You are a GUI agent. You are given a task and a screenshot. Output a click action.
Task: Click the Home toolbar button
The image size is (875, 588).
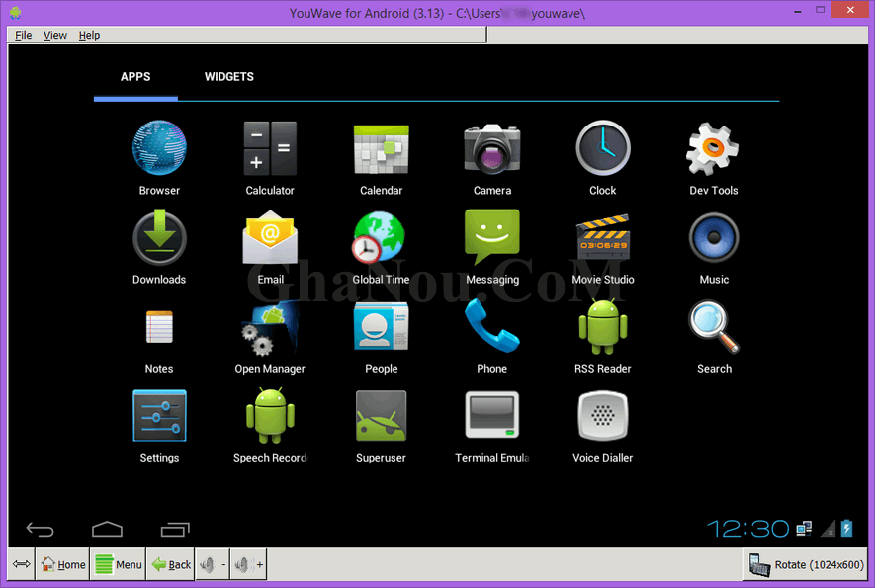(x=63, y=564)
